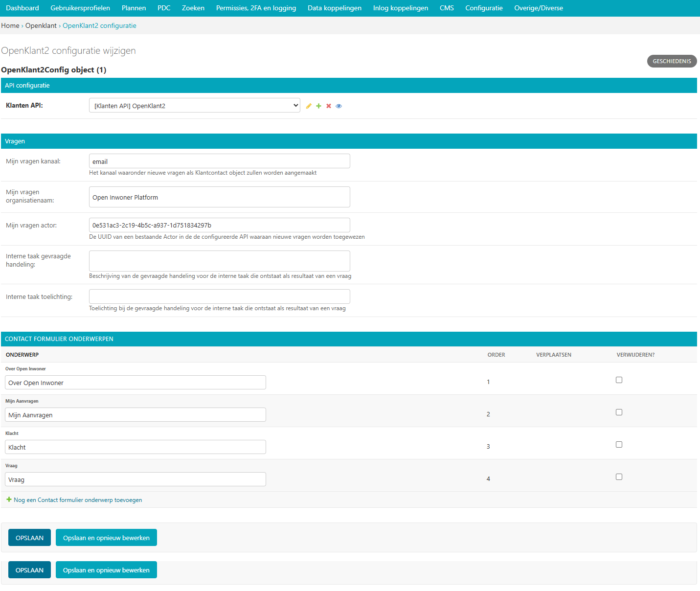Open Permissies, 2FA en logging
This screenshot has width=700, height=591.
(255, 8)
